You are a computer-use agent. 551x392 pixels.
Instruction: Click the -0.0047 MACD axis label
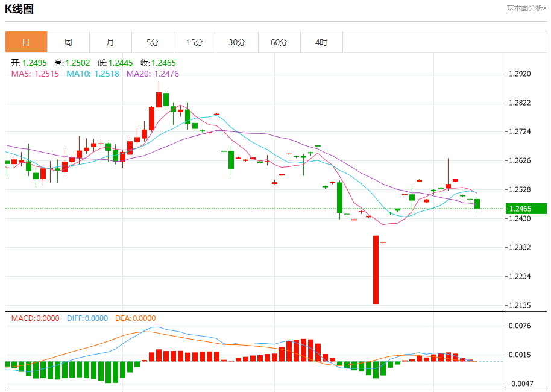click(520, 384)
